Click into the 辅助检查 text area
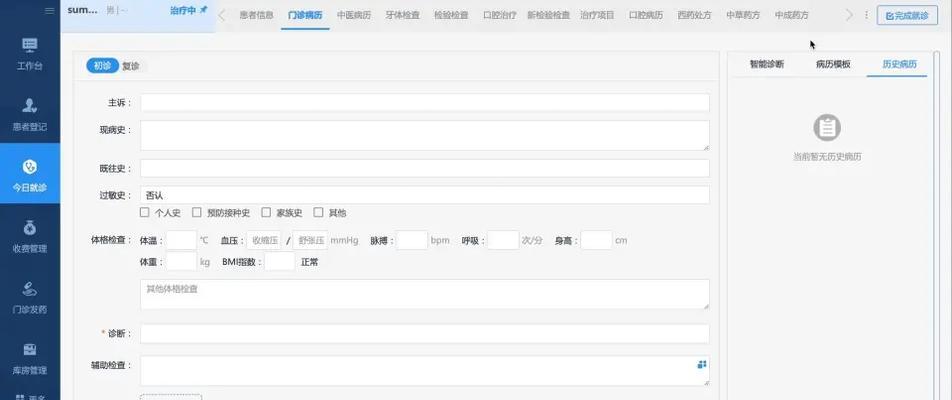The width and height of the screenshot is (952, 400). click(x=424, y=371)
